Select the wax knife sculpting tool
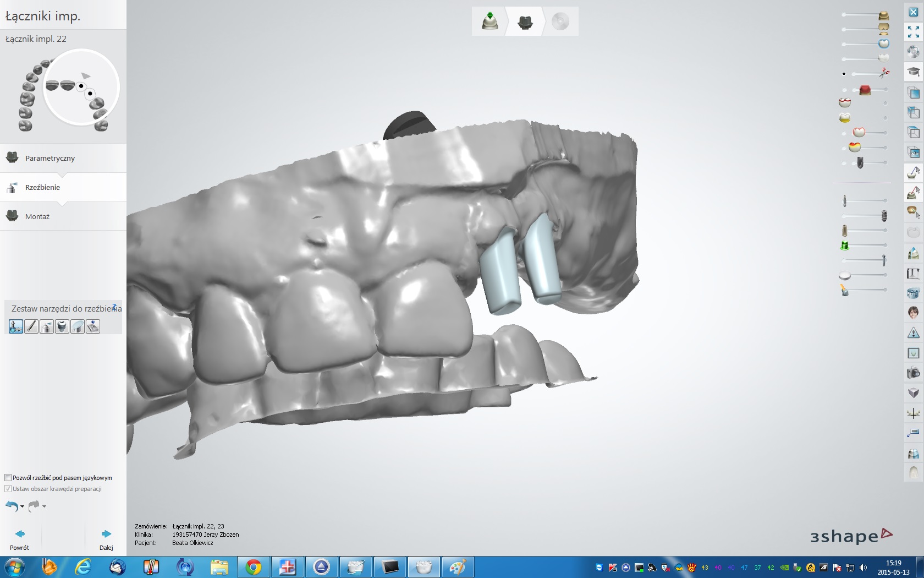 click(31, 326)
